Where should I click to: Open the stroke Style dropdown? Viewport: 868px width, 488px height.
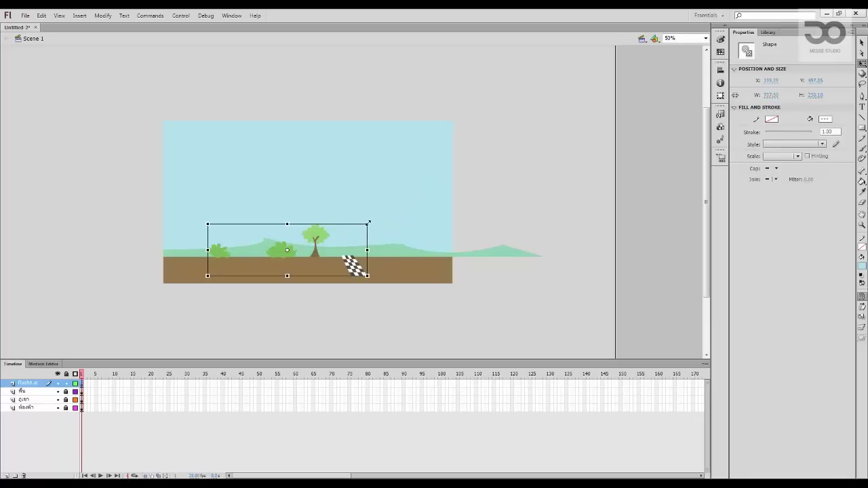(x=794, y=144)
